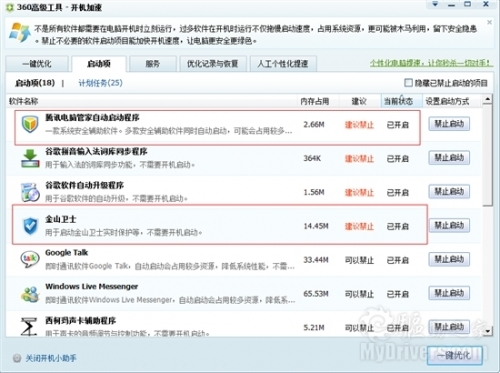
Task: Open the 服务 tab
Action: coord(153,64)
